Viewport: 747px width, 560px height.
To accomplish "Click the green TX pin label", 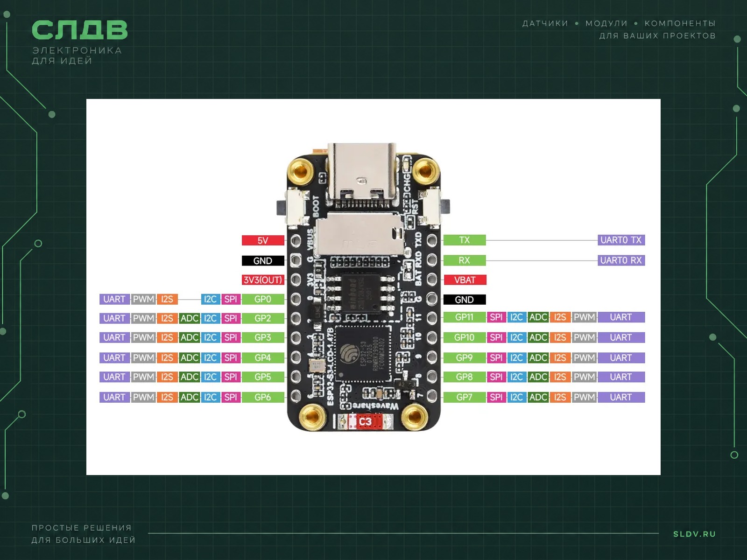I will click(464, 240).
